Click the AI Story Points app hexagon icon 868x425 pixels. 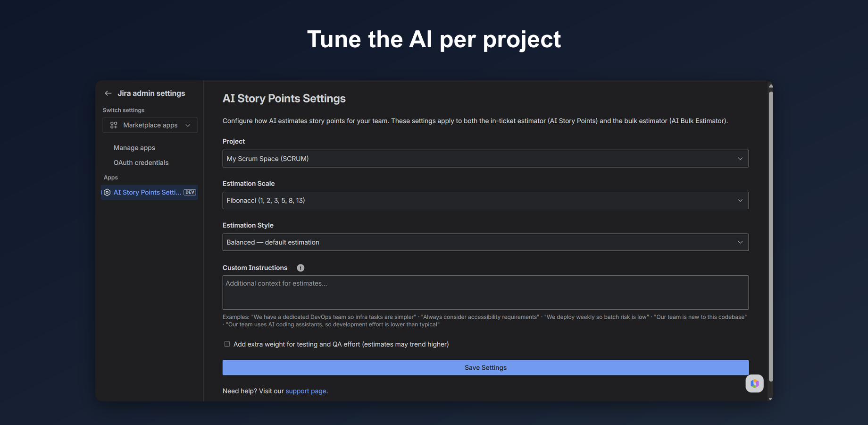[x=107, y=192]
